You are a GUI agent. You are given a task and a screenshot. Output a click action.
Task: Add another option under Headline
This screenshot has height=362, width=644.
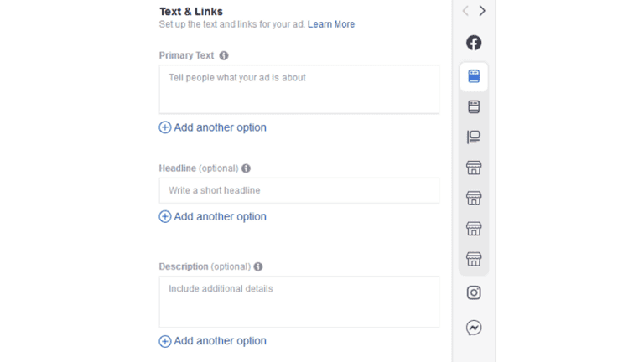[213, 216]
